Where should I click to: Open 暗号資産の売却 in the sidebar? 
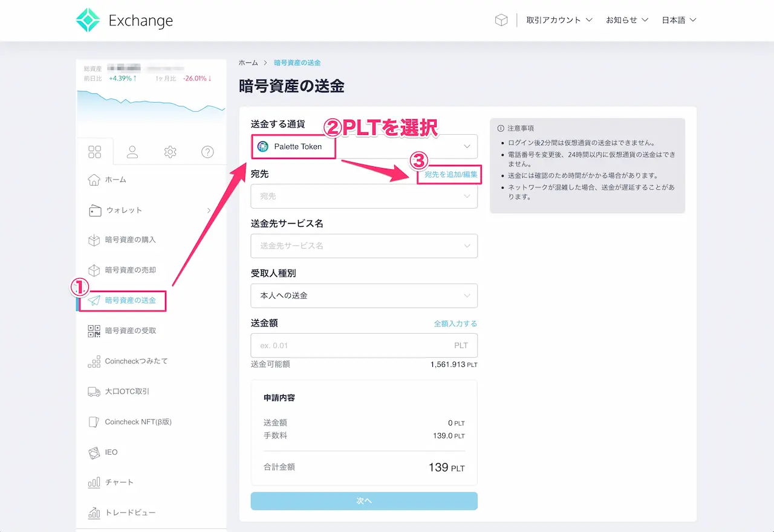(x=131, y=270)
